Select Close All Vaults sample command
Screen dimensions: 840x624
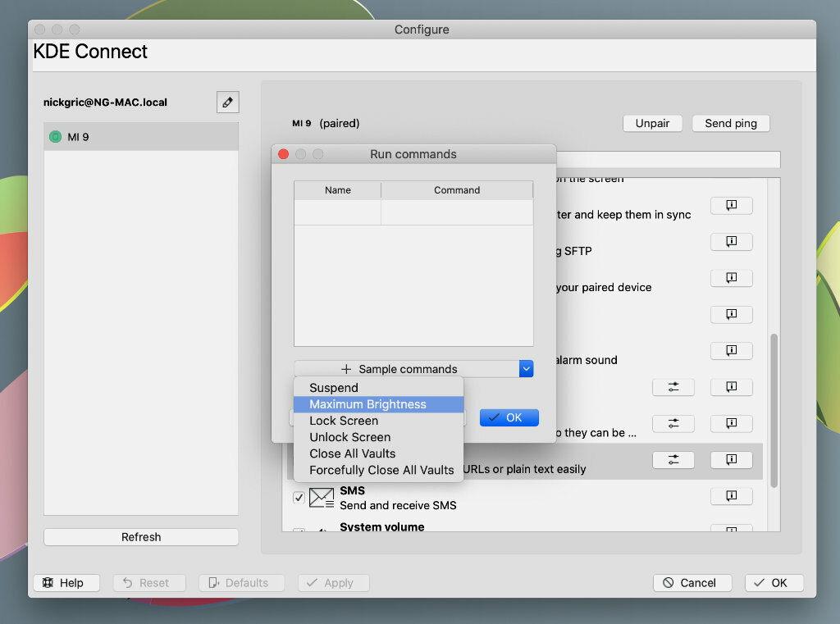click(378, 453)
